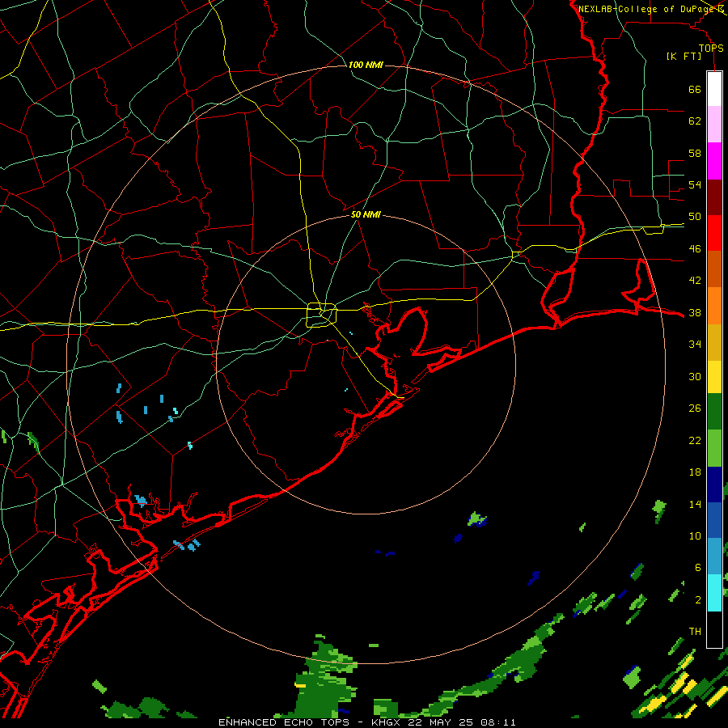Click the yellow loop at radar center
Viewport: 728px width, 728px height.
coord(322,315)
